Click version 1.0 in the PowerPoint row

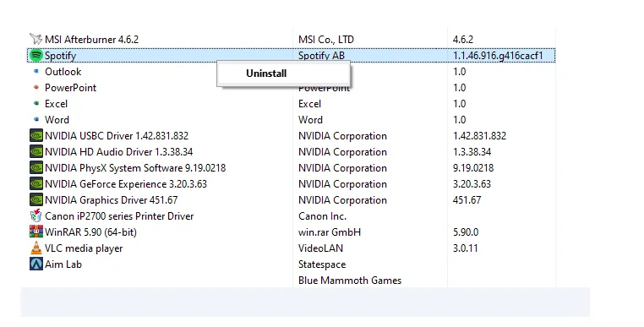pyautogui.click(x=459, y=88)
